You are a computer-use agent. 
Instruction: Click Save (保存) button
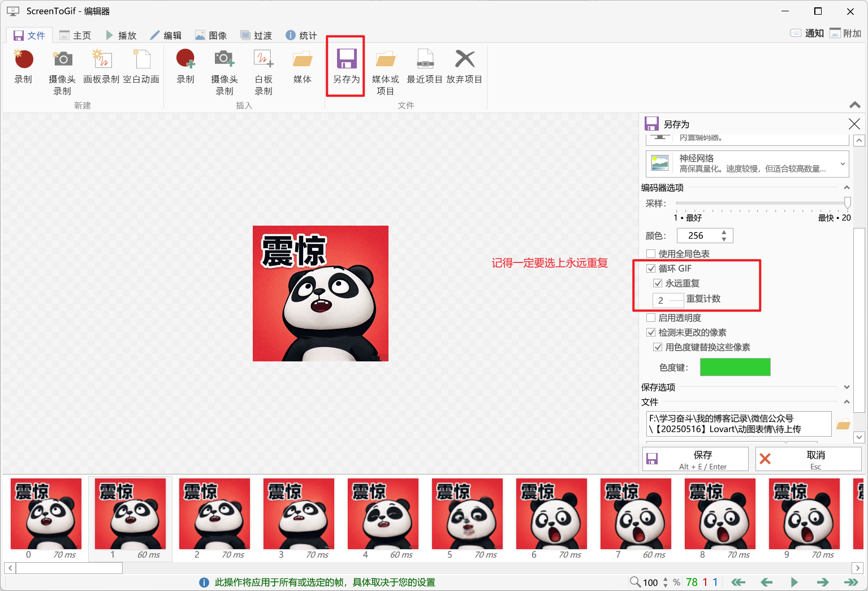(x=696, y=459)
